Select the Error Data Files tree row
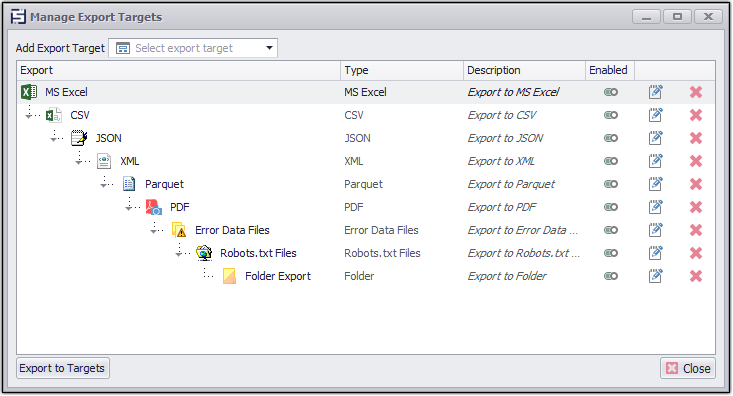The height and width of the screenshot is (396, 733). click(x=366, y=230)
